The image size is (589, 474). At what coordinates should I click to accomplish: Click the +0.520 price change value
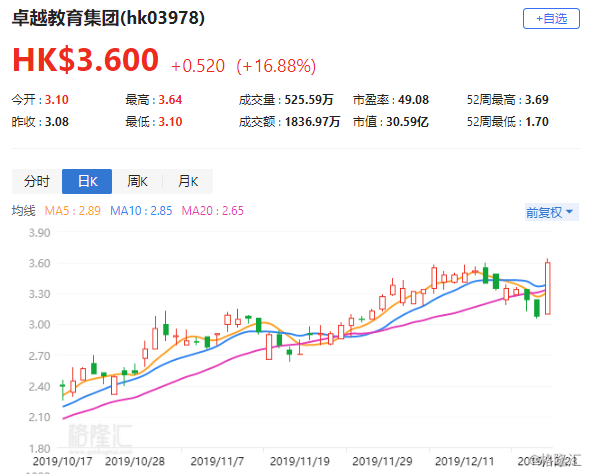198,66
